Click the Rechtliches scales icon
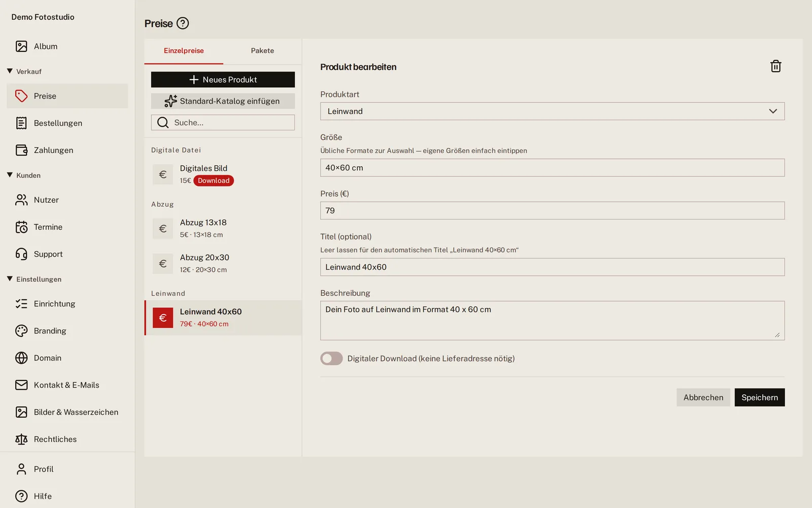 21,439
